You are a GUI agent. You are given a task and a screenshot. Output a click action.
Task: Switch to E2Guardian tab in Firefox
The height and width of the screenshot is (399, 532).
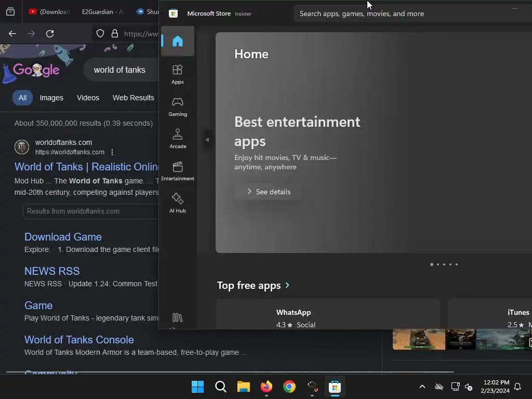coord(102,12)
